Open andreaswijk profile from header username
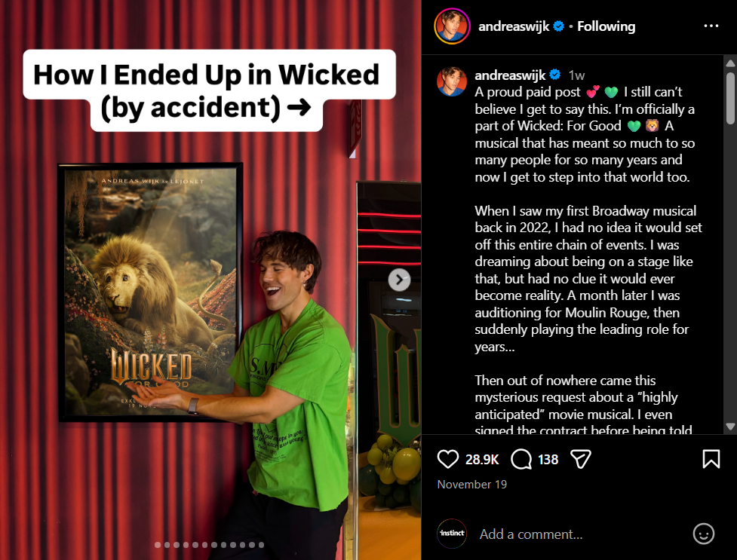Image resolution: width=737 pixels, height=560 pixels. pos(514,26)
